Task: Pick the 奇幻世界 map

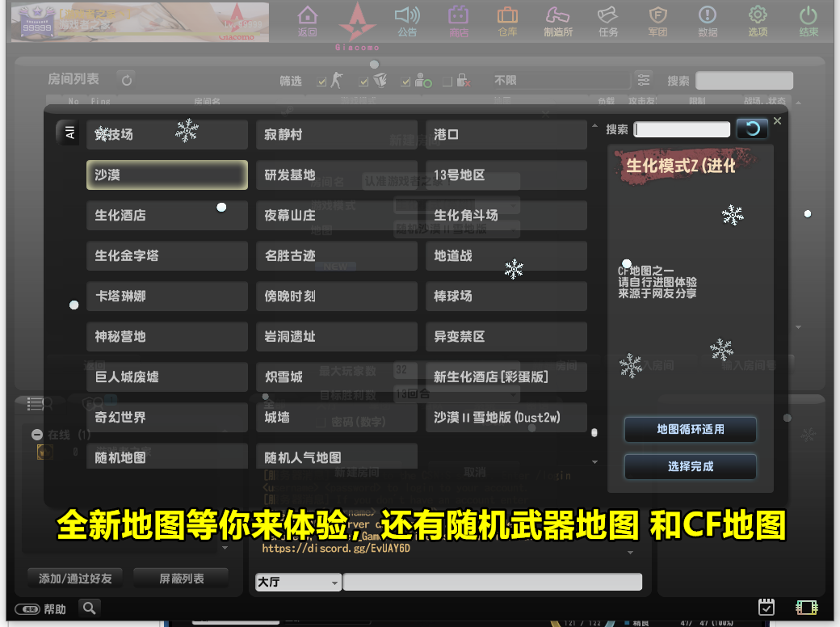Action: (x=167, y=418)
